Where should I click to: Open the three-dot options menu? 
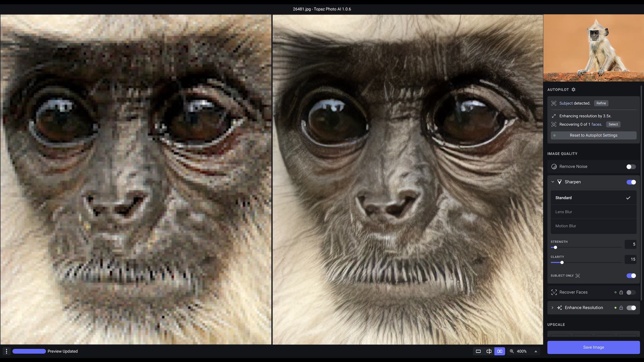(6, 351)
